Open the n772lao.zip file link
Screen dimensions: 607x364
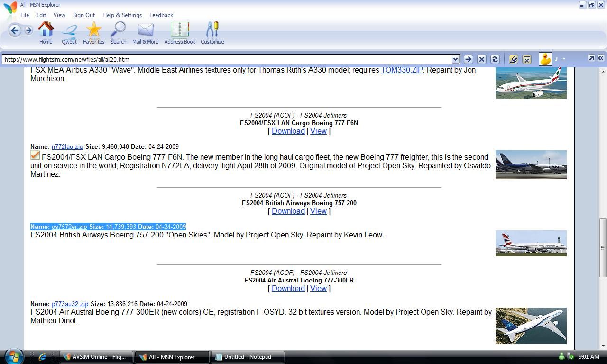click(x=67, y=147)
